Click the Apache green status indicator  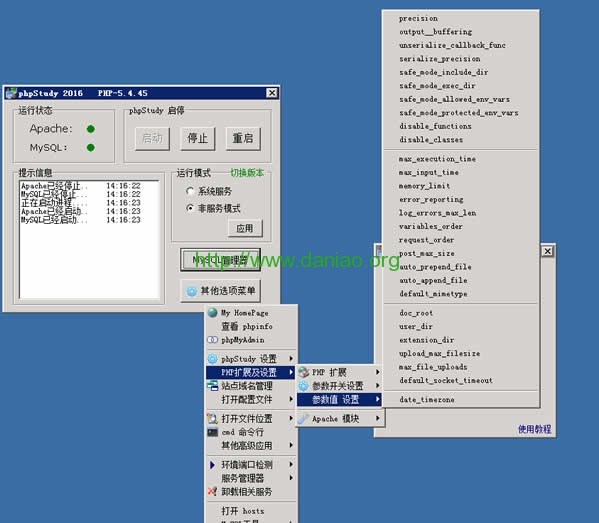coord(91,129)
